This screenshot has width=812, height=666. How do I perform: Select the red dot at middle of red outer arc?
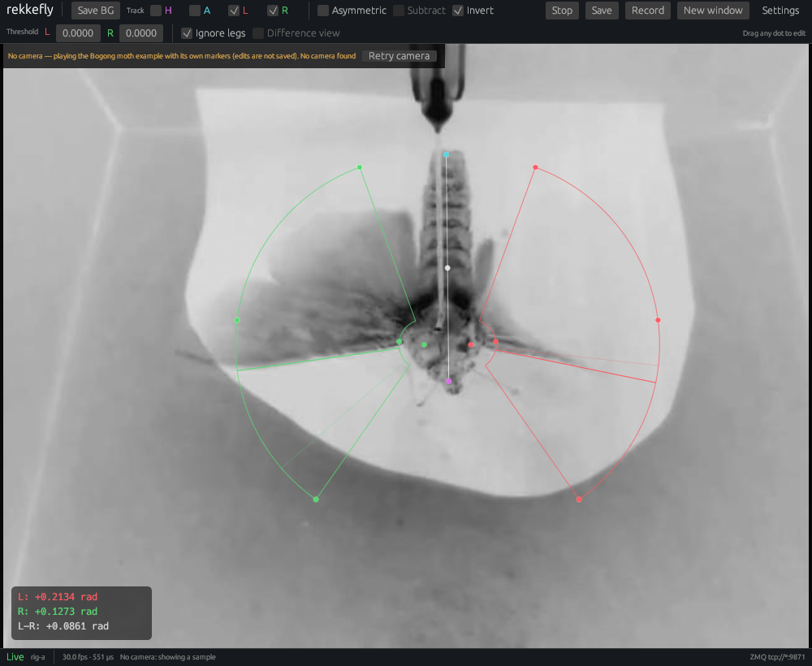[659, 320]
